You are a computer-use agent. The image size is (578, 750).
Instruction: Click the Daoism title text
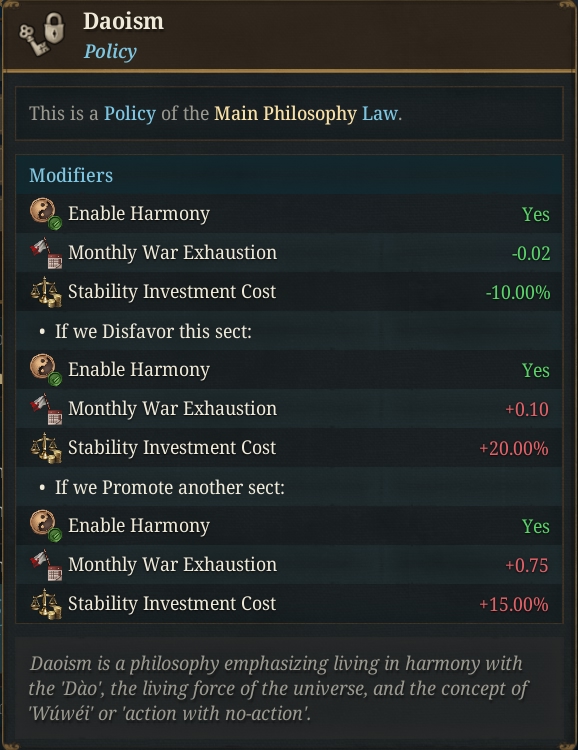point(123,22)
